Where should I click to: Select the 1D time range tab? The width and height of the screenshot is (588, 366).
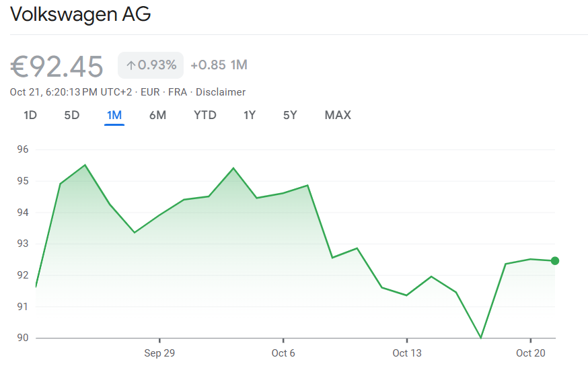[30, 115]
